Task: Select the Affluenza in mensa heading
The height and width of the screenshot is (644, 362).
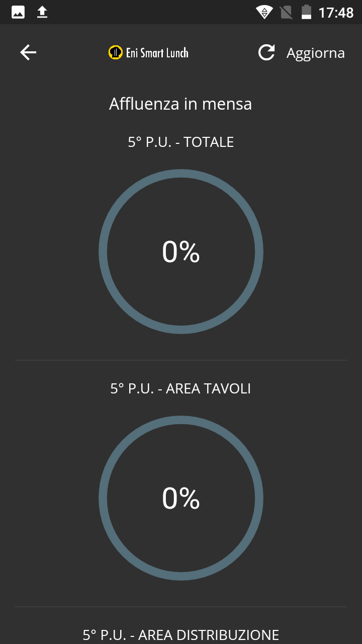Action: [x=180, y=104]
